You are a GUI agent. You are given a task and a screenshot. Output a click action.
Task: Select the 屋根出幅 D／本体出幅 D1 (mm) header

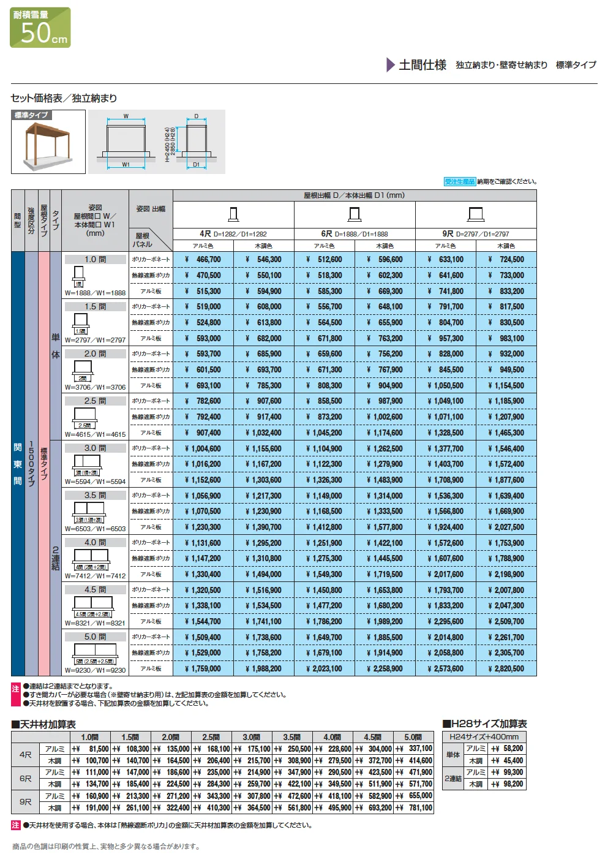point(355,195)
